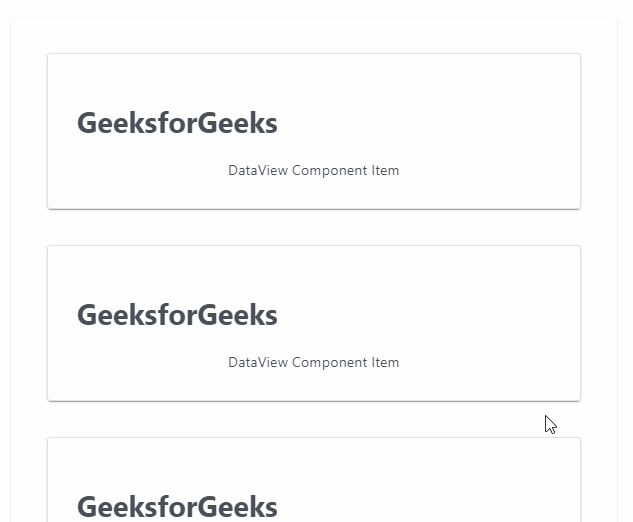Click first card's DataView Component Item text
This screenshot has height=522, width=633.
point(314,170)
